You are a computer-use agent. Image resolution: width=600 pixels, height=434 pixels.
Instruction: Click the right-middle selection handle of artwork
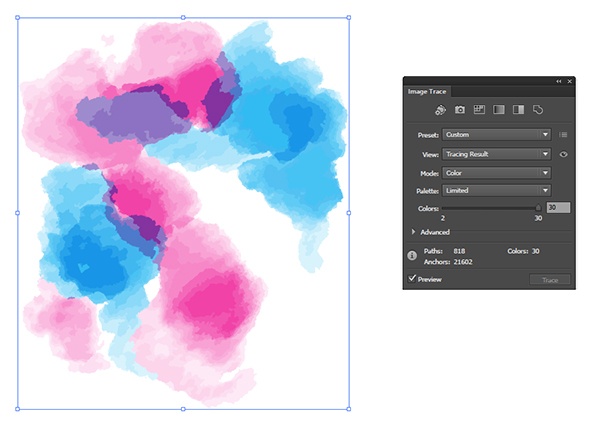click(x=349, y=213)
